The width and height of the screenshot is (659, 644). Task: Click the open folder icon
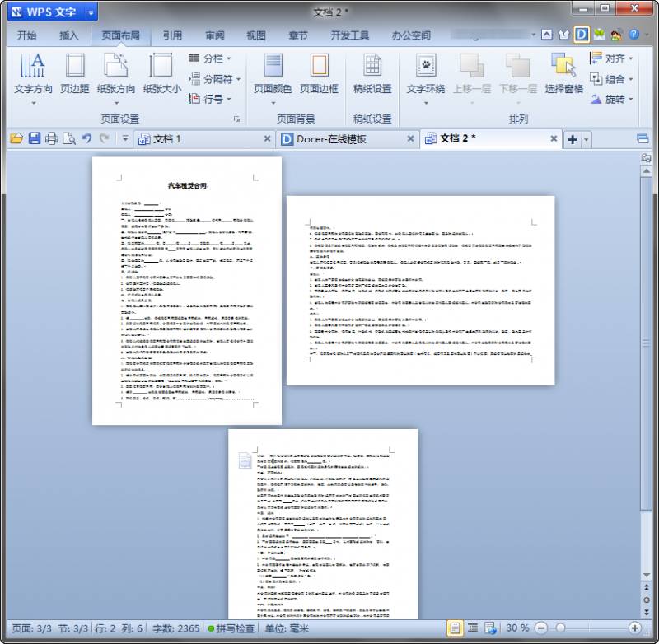(x=16, y=138)
